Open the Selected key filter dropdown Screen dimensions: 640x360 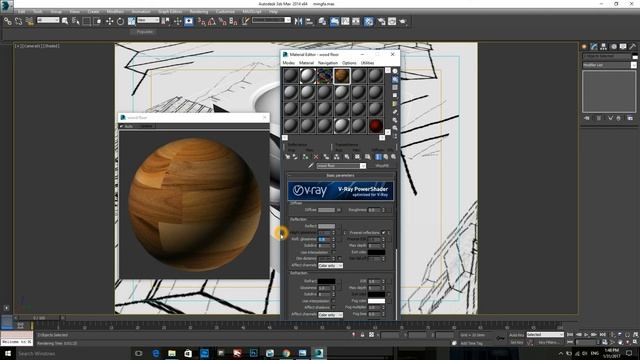coord(545,335)
